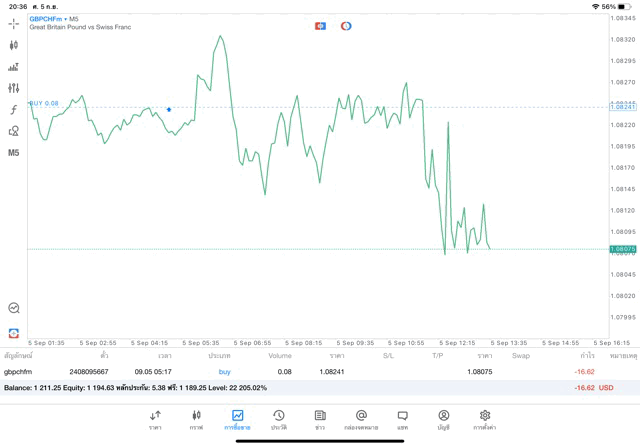Switch to the ราคา (Quotes) tab
The image size is (640, 447).
coord(155,420)
